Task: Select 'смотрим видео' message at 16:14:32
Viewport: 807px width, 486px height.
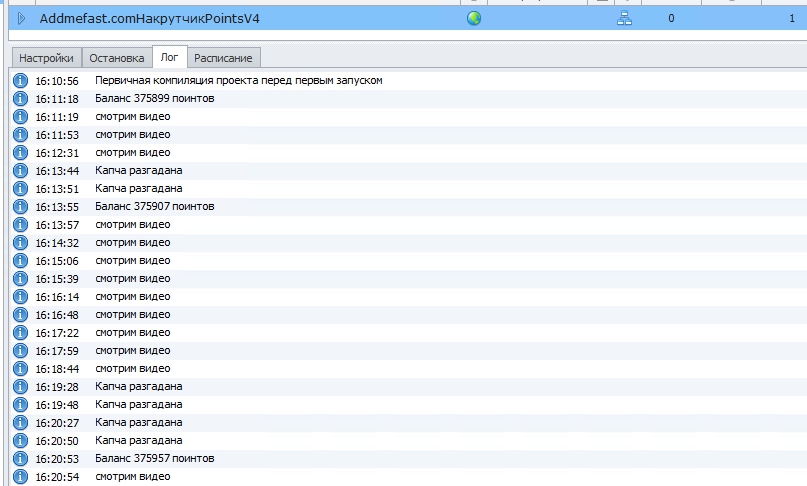Action: [x=133, y=242]
